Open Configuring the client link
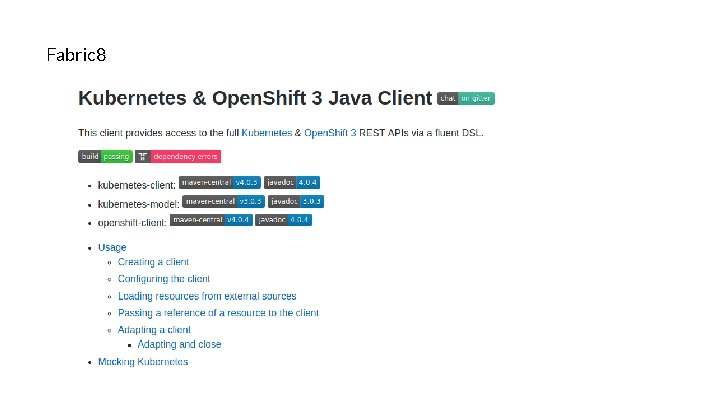This screenshot has width=720, height=405. (x=164, y=279)
